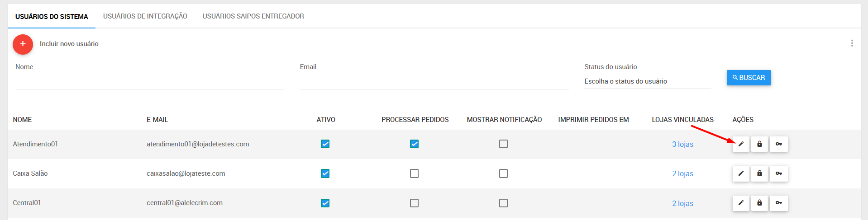Click the red add new user button
The image size is (868, 220).
pyautogui.click(x=23, y=44)
